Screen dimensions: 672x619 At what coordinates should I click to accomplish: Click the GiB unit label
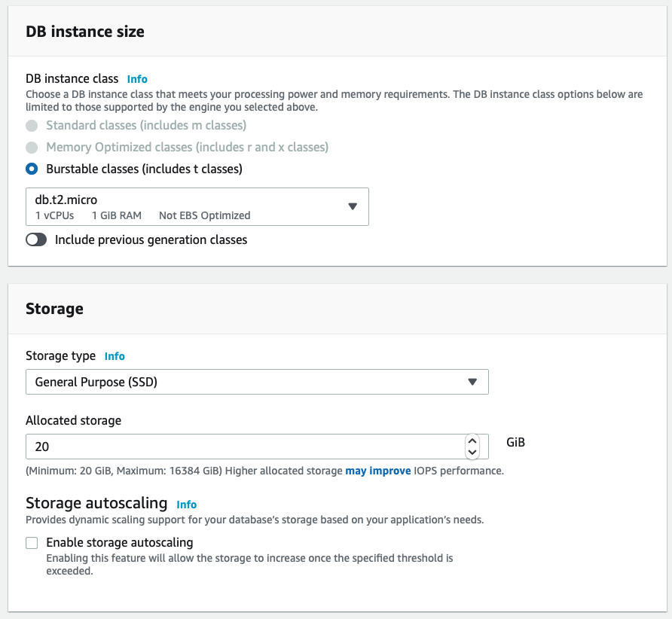tap(515, 442)
